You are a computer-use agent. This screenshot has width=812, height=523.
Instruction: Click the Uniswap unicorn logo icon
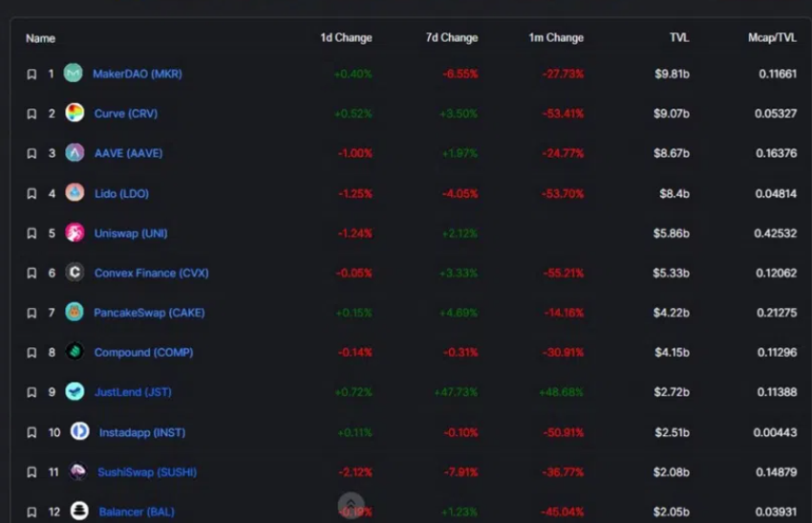click(x=75, y=232)
